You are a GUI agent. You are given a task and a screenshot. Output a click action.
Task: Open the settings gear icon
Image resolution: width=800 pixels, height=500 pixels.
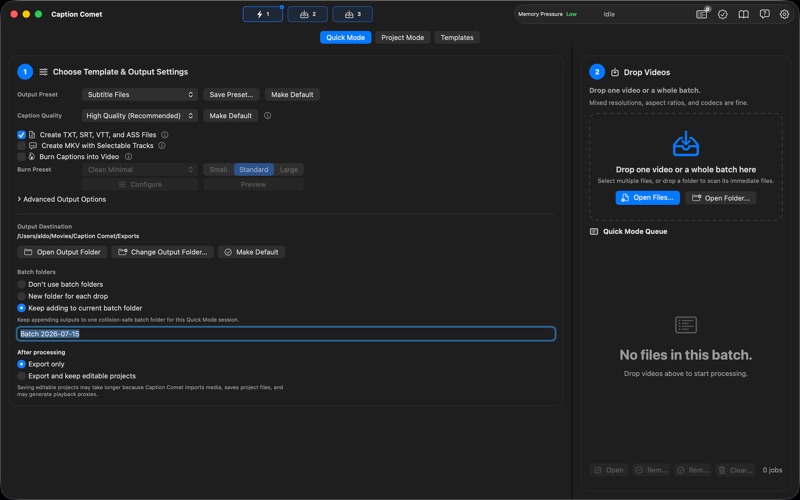784,14
